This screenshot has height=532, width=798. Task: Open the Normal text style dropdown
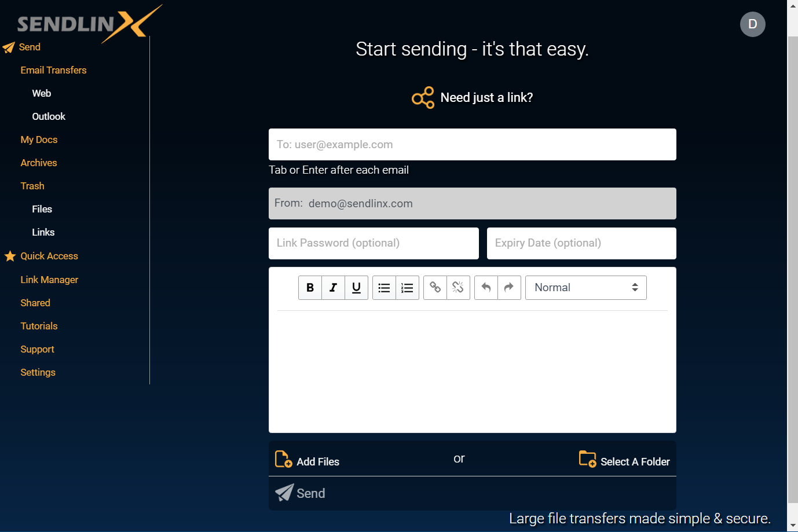(585, 288)
